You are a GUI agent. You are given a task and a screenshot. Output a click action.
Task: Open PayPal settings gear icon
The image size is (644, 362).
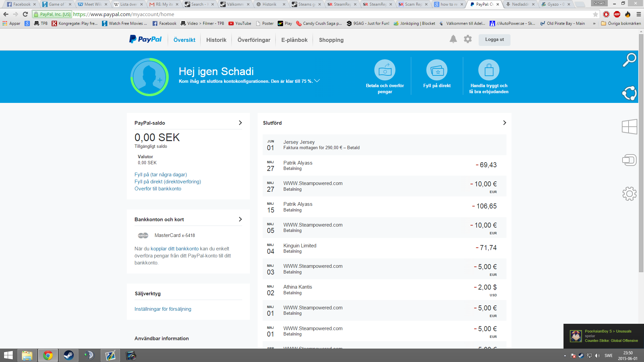[468, 39]
